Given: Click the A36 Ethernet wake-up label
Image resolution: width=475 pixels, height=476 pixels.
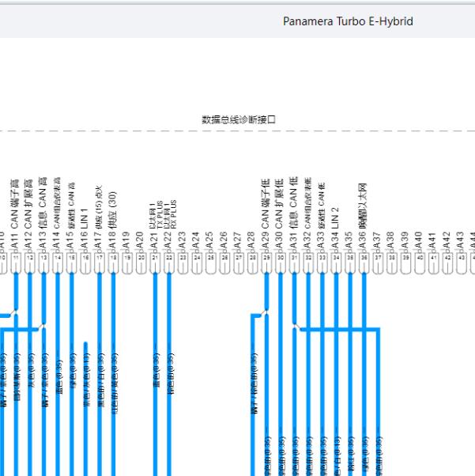Looking at the screenshot, I should 363,216.
